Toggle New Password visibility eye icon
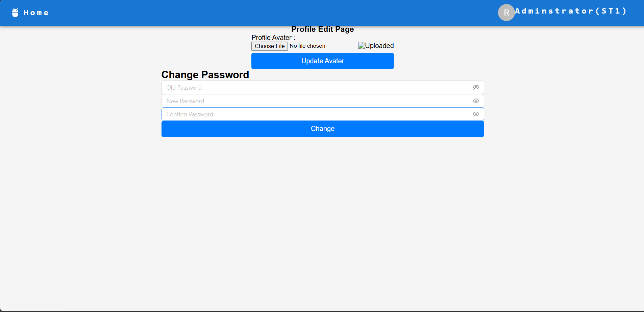Screen dimensions: 644x312 coord(476,101)
